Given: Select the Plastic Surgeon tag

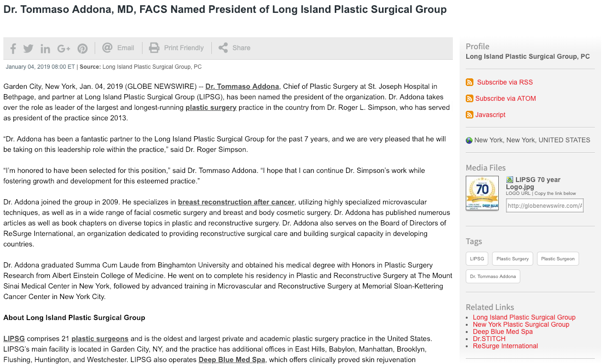Looking at the screenshot, I should [x=558, y=258].
